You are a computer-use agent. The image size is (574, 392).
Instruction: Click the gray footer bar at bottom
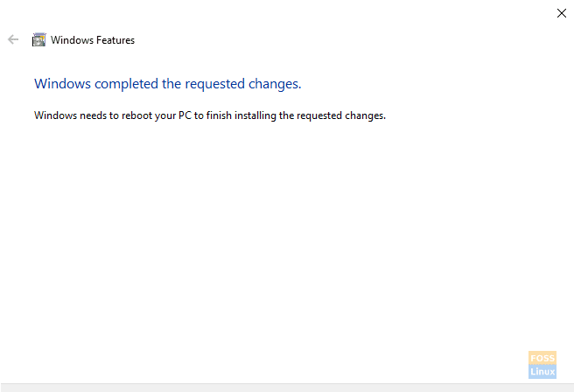click(287, 388)
